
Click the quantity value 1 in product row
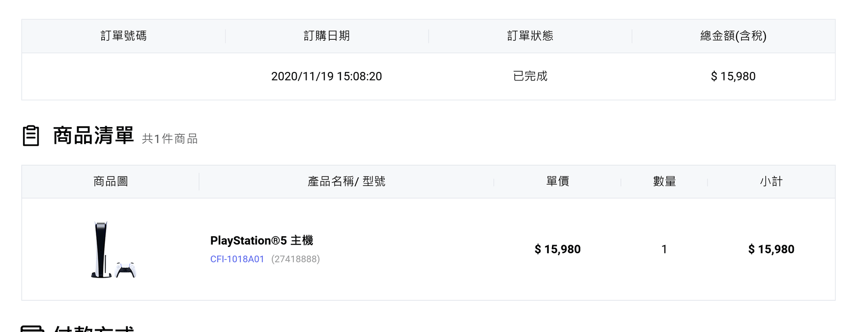664,249
